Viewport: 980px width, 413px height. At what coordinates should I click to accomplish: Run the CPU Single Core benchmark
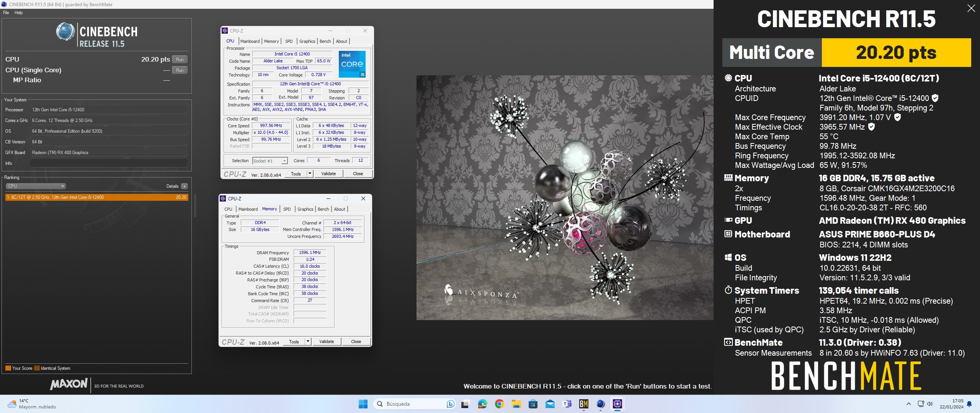pyautogui.click(x=180, y=70)
